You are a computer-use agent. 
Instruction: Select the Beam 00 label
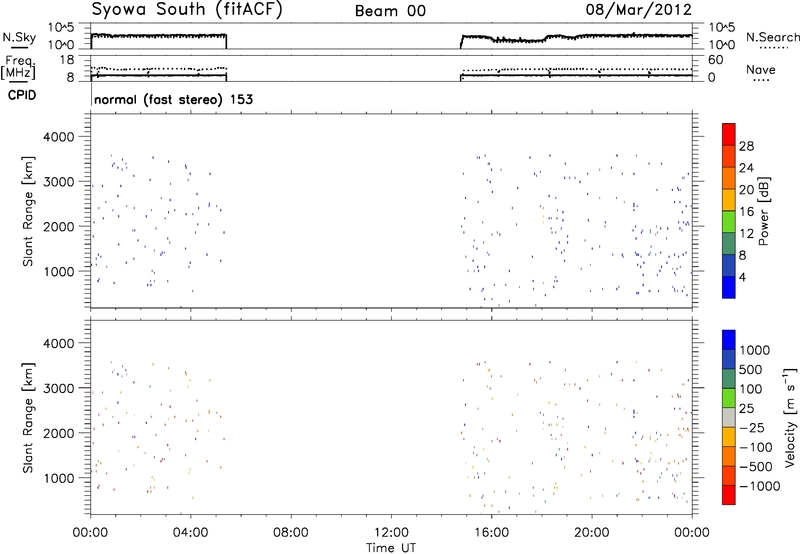[390, 11]
